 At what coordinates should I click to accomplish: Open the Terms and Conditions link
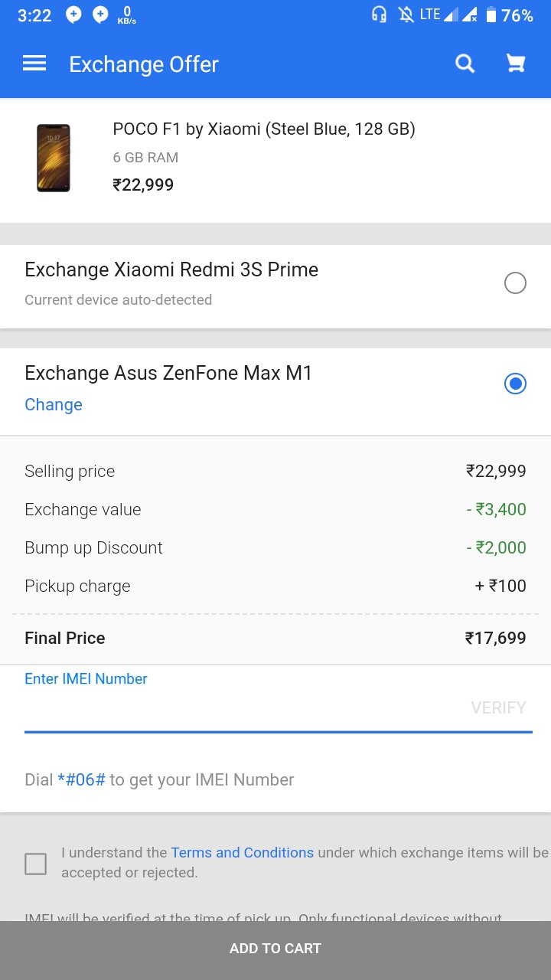point(242,852)
